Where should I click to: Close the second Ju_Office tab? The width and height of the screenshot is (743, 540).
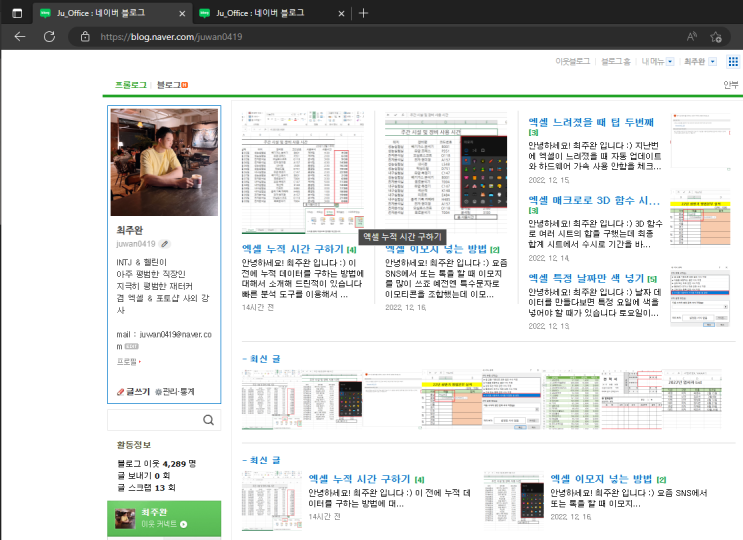341,14
